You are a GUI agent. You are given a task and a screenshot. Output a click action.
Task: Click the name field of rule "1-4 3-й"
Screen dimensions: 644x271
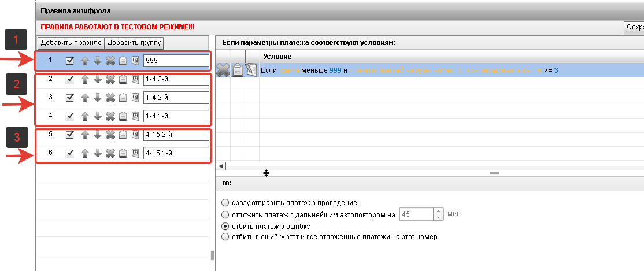[176, 79]
